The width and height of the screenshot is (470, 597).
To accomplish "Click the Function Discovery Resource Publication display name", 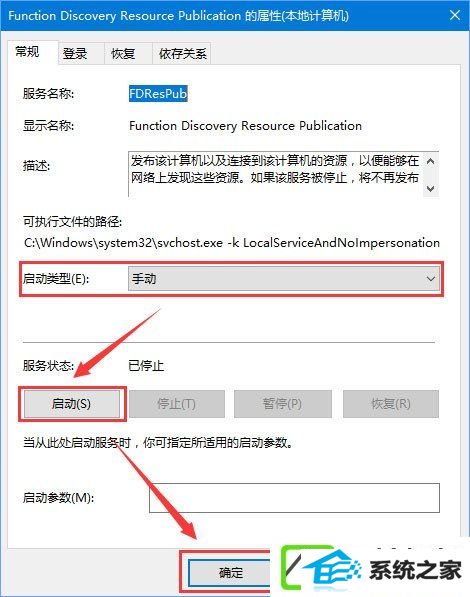I will pos(245,126).
